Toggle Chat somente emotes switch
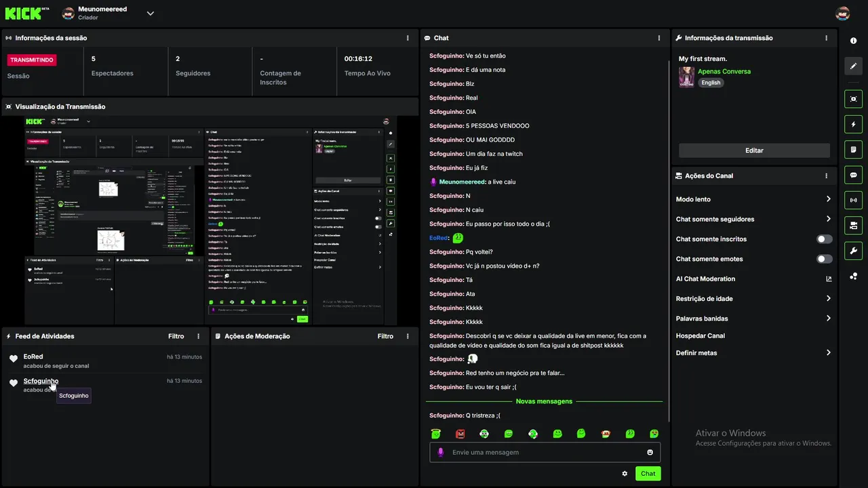This screenshot has width=868, height=488. pos(825,259)
